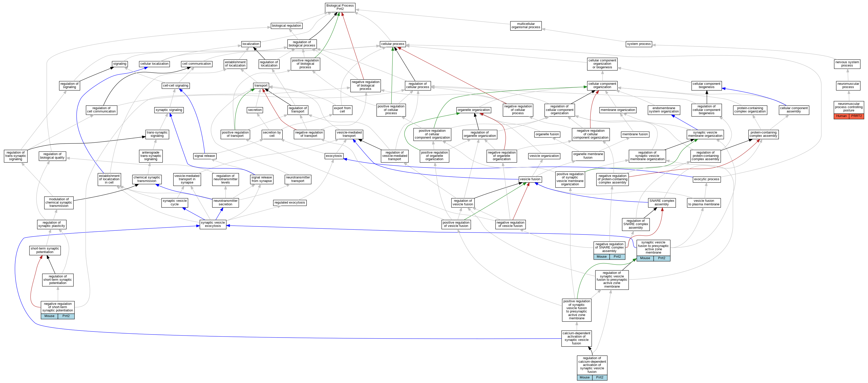Select 'calcium-dependent activation of synaptic vesicle fusion' node
868x383 pixels.
tap(577, 339)
